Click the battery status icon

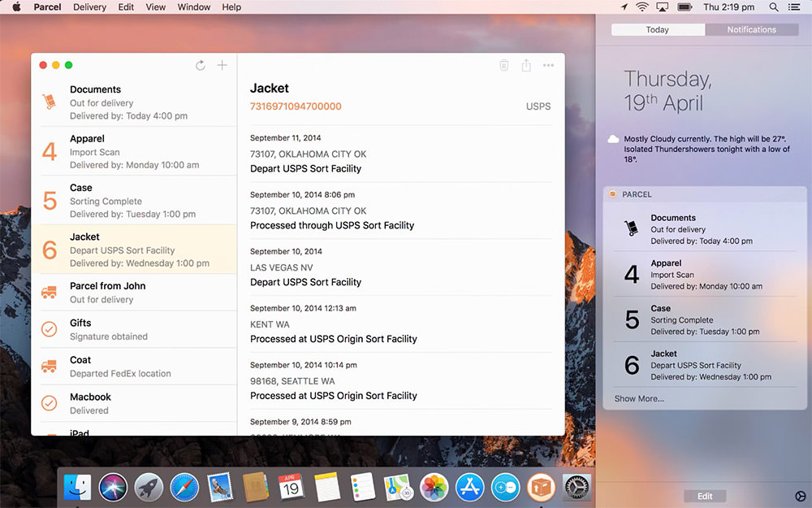(685, 7)
